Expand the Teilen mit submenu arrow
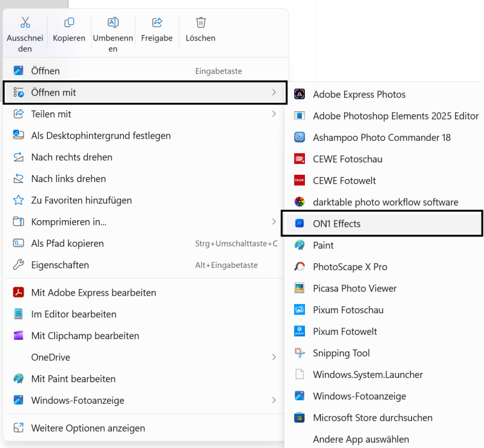Viewport: 484px width, 448px height. coord(273,114)
